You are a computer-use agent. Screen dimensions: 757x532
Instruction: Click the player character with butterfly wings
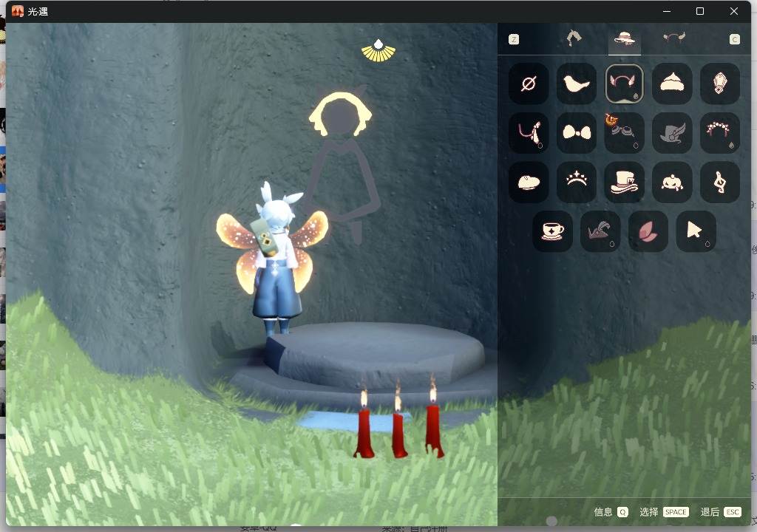click(272, 259)
